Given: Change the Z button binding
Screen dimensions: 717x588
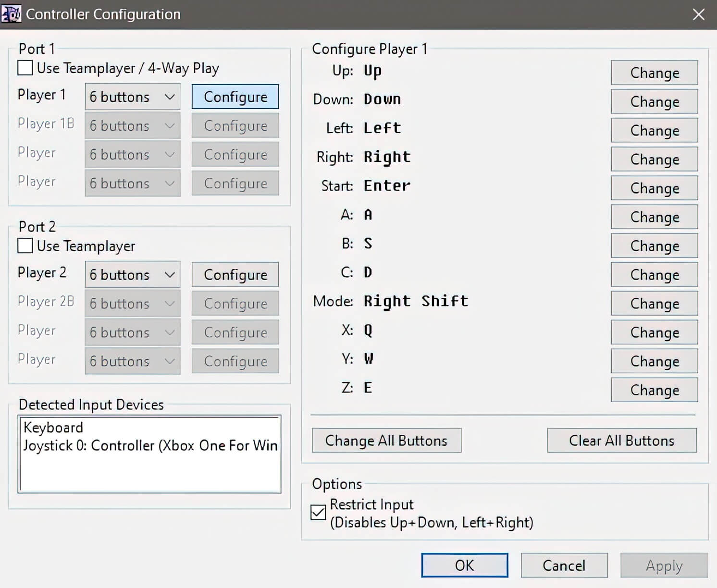Looking at the screenshot, I should pyautogui.click(x=655, y=390).
